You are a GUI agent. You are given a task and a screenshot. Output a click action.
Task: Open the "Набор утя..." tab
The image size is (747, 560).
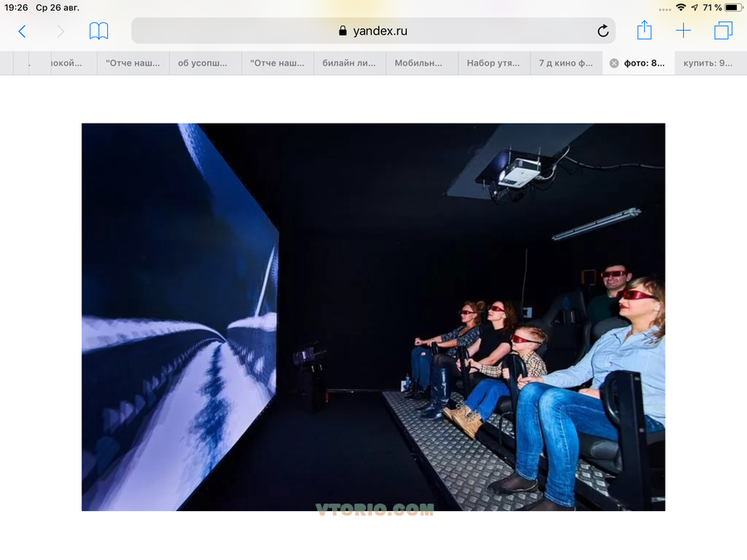[494, 63]
